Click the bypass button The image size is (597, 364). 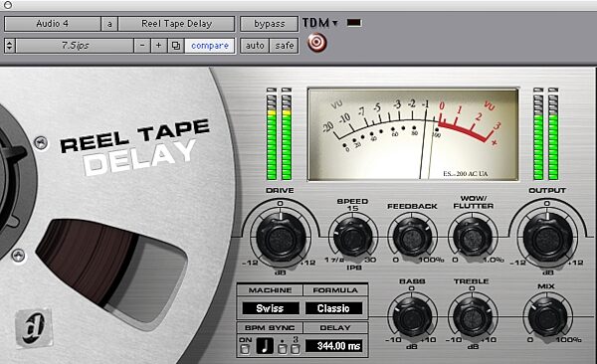[270, 24]
